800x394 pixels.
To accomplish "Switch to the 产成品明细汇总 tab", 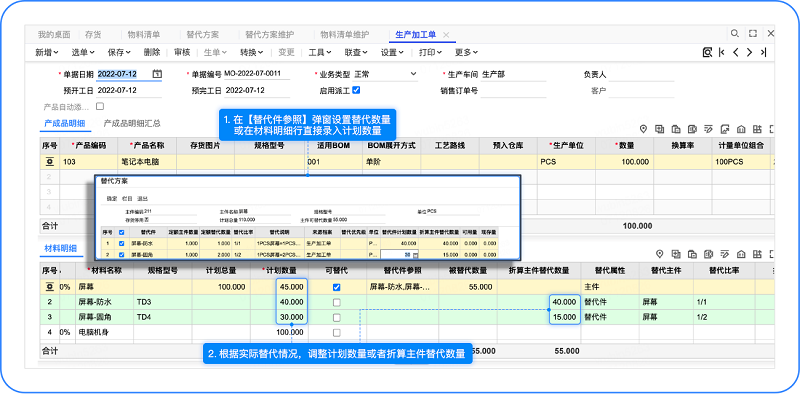I will pos(132,123).
